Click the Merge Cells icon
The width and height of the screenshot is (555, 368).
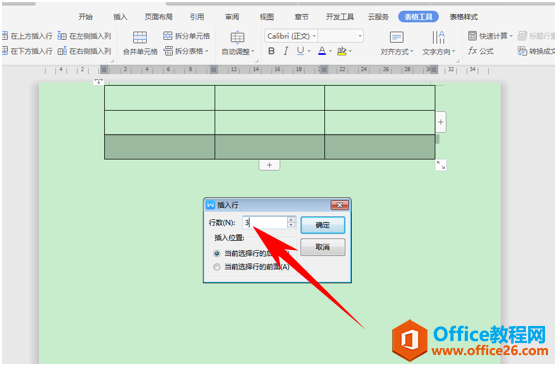[x=140, y=37]
